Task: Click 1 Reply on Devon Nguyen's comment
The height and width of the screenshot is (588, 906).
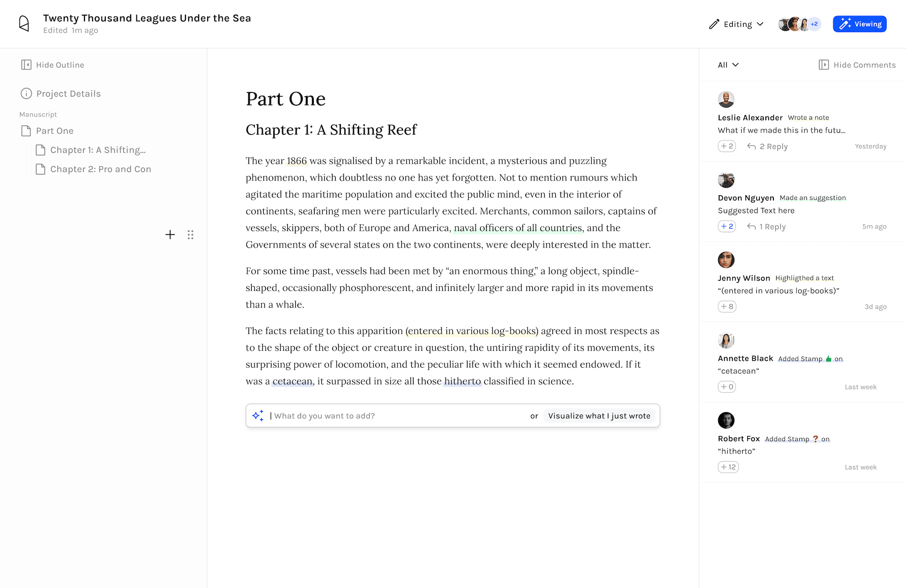Action: pyautogui.click(x=766, y=226)
